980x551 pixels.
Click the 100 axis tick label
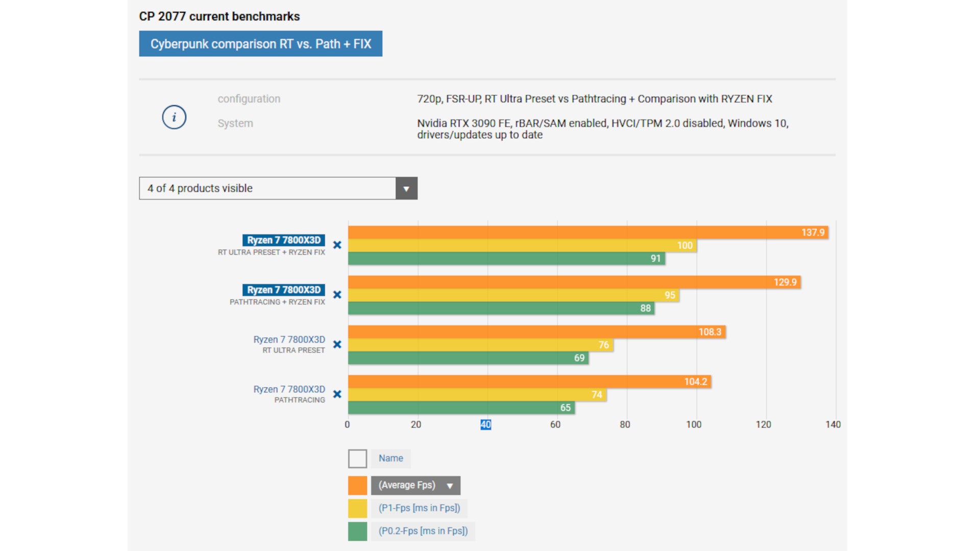[x=694, y=424]
